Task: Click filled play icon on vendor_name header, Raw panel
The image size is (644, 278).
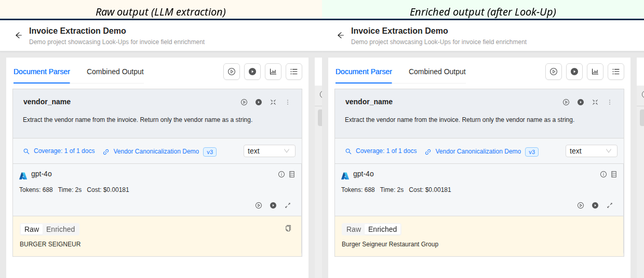Action: 259,102
